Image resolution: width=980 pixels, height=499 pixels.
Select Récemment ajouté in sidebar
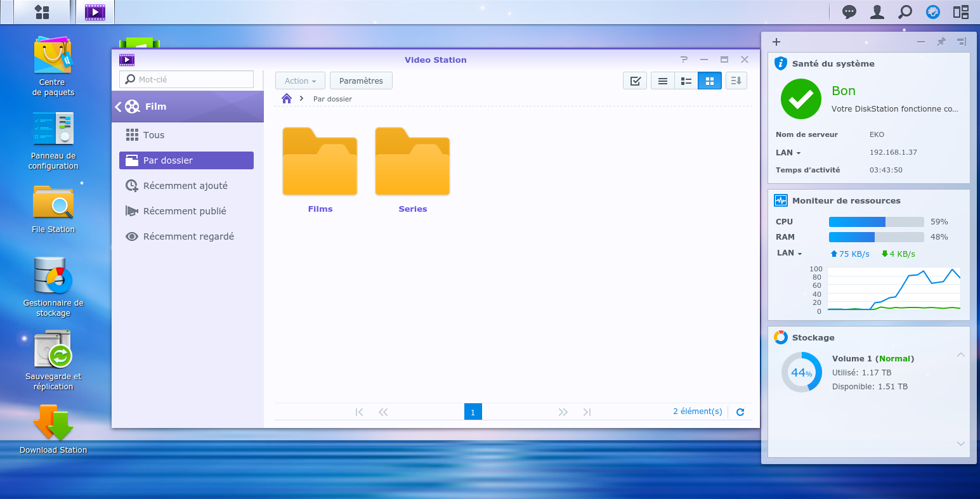click(x=185, y=186)
